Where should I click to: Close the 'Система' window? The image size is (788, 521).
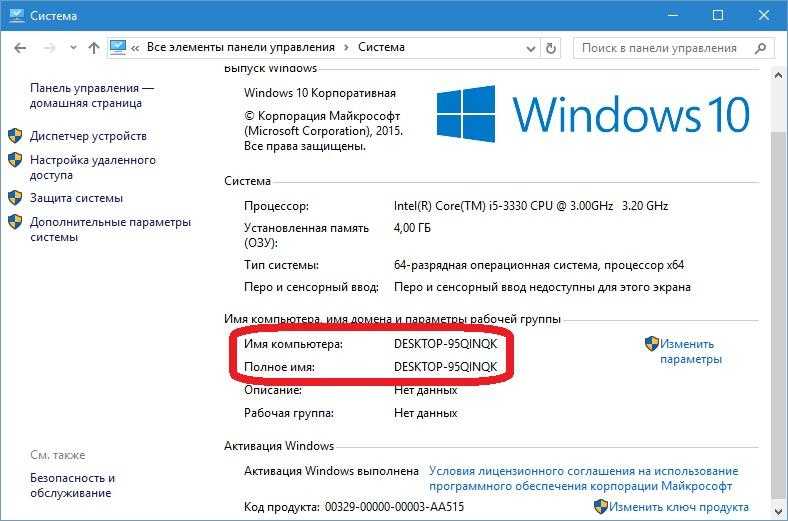[x=763, y=15]
